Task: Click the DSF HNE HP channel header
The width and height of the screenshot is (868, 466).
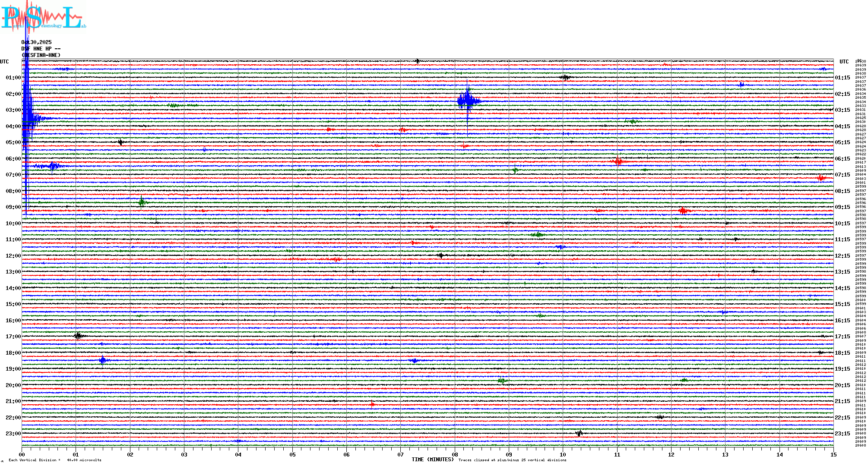Action: click(x=41, y=49)
